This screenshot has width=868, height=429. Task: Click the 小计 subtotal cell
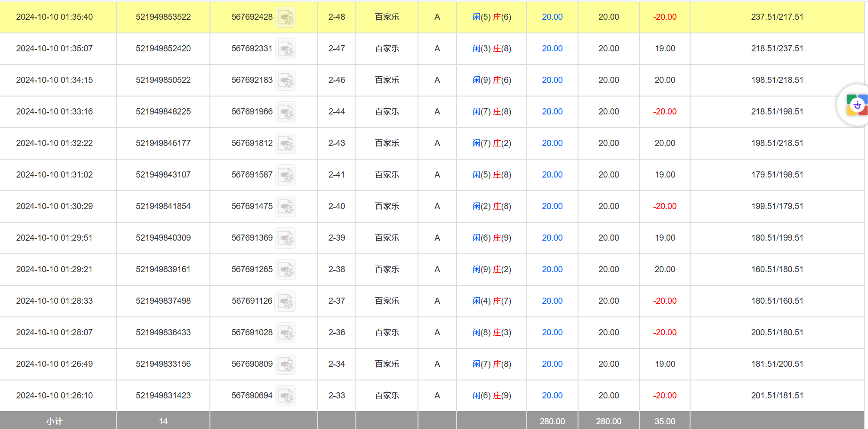[x=53, y=421]
